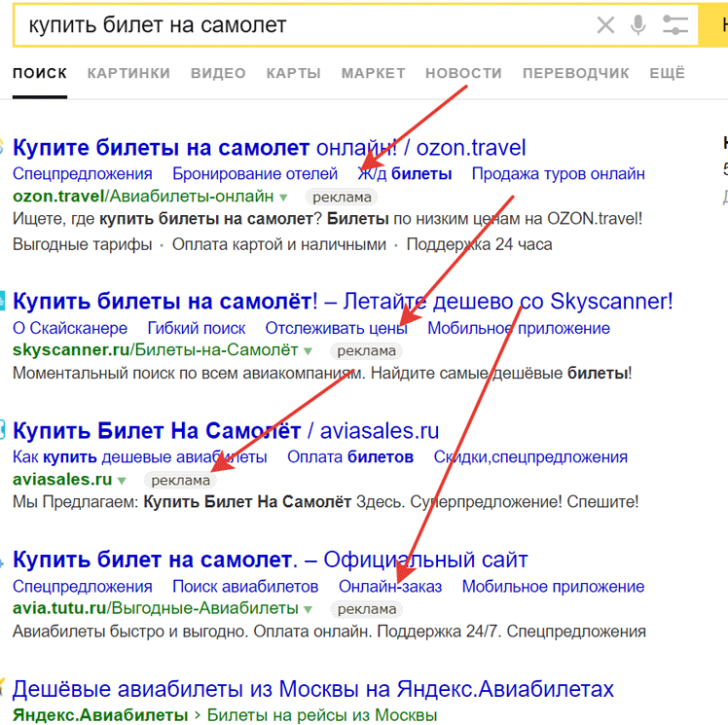Switch to the НОВОСТИ tab
The height and width of the screenshot is (725, 728).
464,73
